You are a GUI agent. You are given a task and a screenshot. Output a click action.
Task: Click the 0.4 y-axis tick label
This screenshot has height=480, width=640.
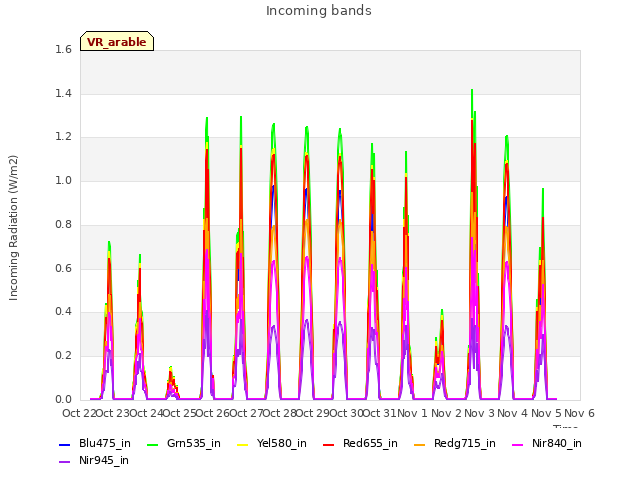point(63,312)
